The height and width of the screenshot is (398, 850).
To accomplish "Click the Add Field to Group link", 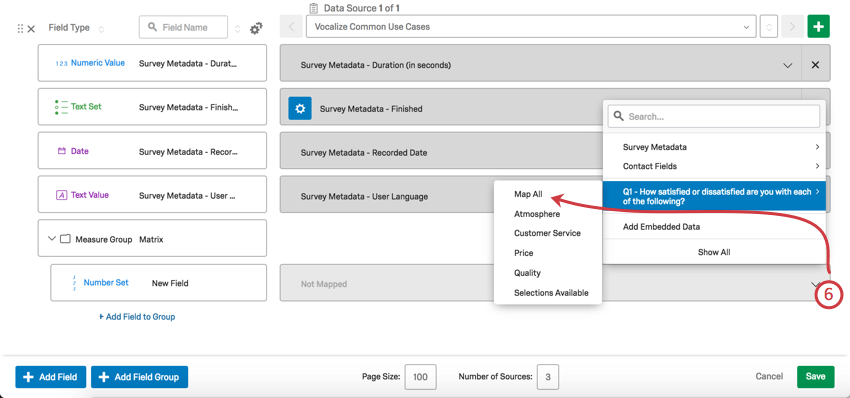I will (x=137, y=317).
